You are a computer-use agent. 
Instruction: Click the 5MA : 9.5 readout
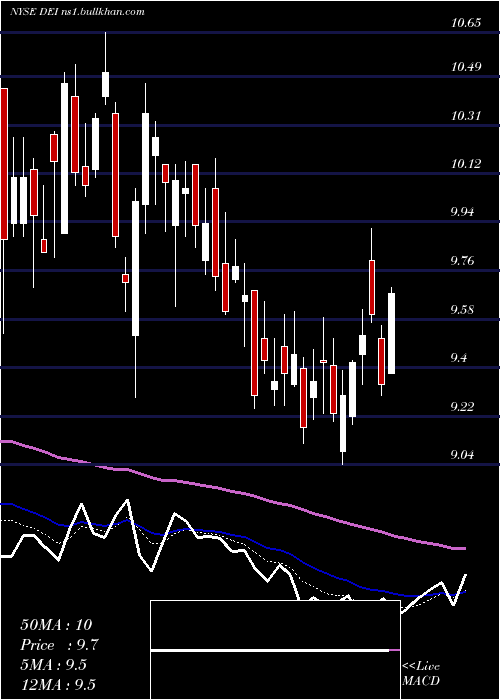tap(54, 665)
